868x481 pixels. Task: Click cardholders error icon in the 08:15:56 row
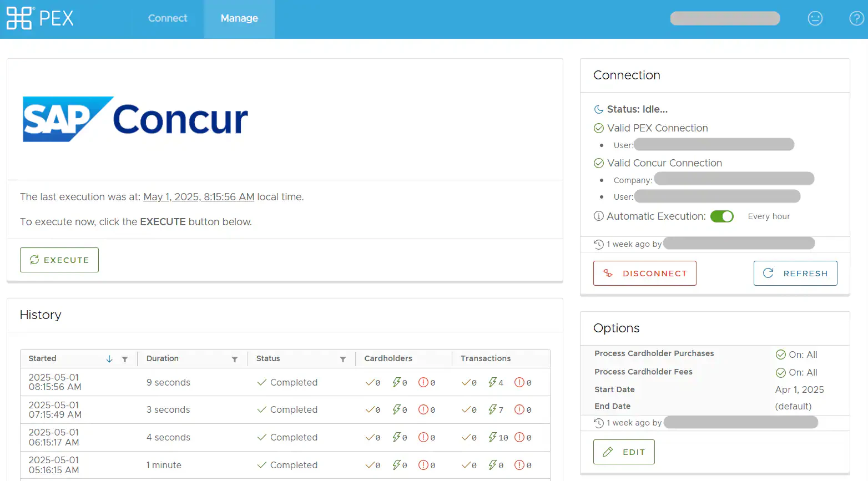(x=423, y=382)
